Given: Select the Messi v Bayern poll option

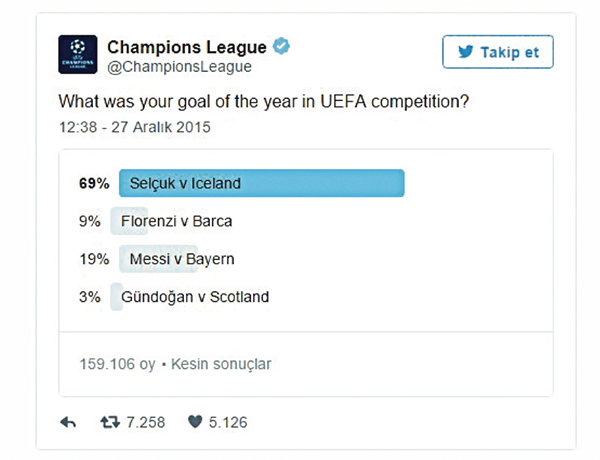Looking at the screenshot, I should pyautogui.click(x=182, y=259).
